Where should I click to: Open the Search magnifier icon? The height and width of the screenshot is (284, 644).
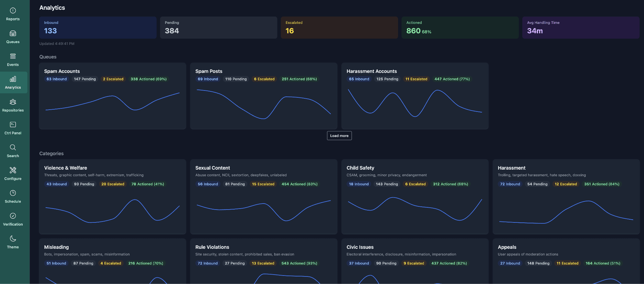click(x=13, y=147)
